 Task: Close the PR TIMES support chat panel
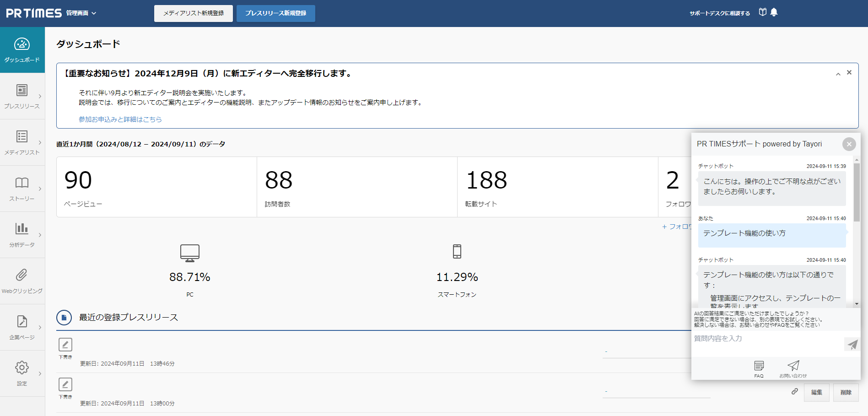pyautogui.click(x=849, y=144)
